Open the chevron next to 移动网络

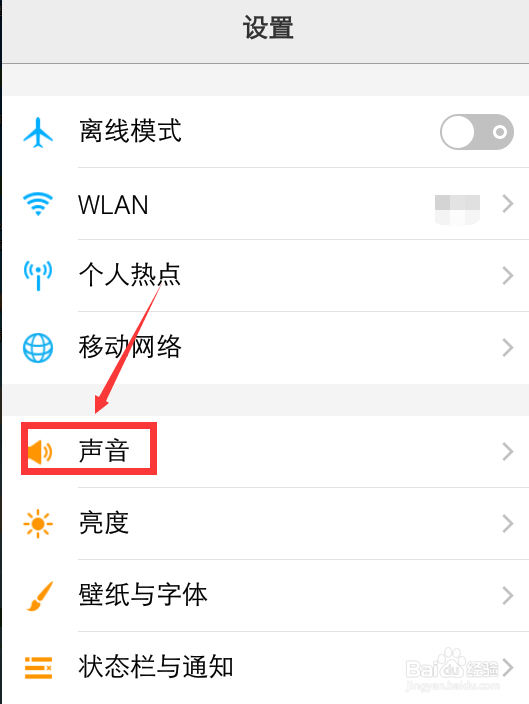(508, 348)
